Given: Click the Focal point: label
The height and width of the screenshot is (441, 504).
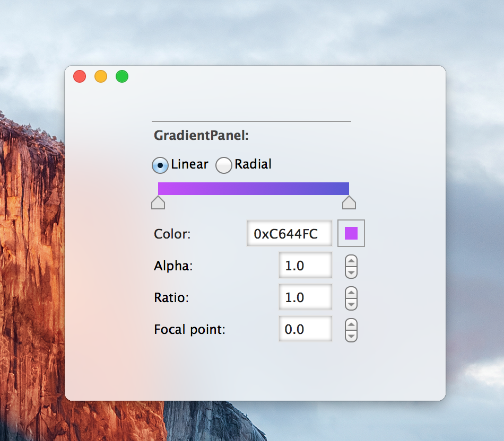Looking at the screenshot, I should tap(189, 330).
